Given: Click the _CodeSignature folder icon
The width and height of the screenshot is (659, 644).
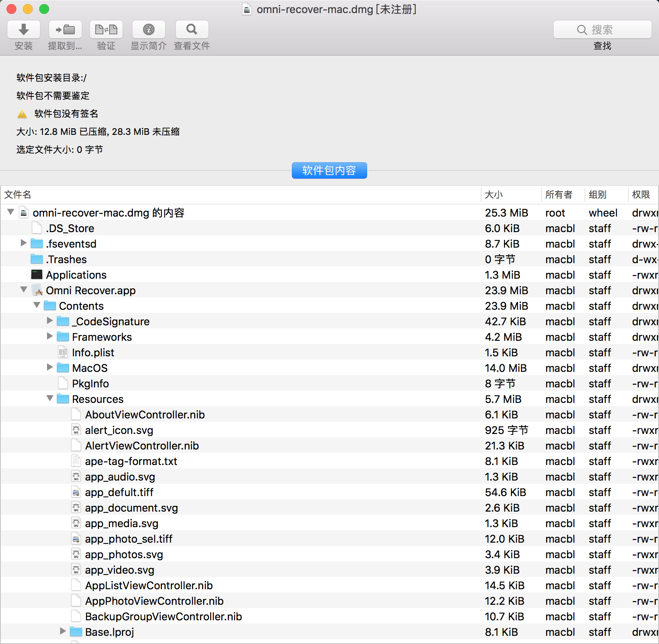Looking at the screenshot, I should [x=63, y=321].
